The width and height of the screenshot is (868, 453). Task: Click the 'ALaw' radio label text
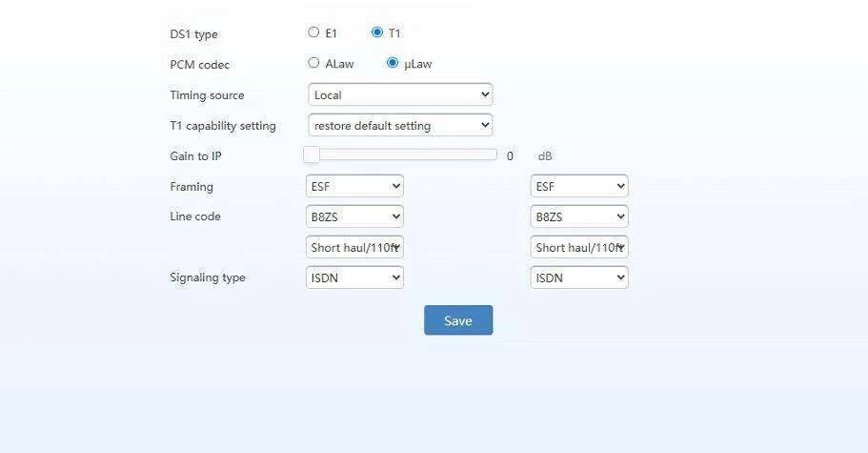point(339,64)
